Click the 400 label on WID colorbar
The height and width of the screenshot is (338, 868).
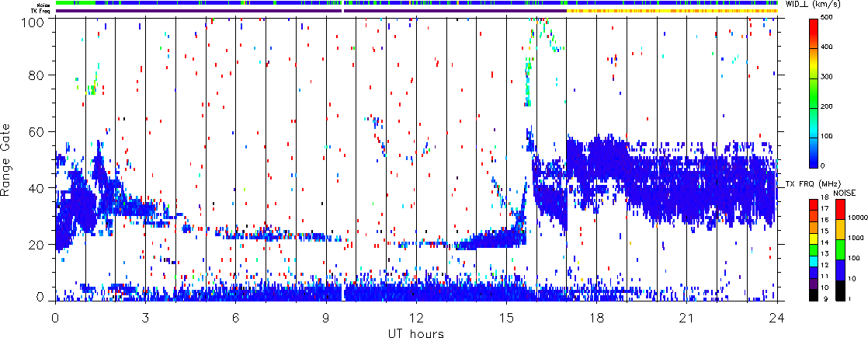pos(828,48)
